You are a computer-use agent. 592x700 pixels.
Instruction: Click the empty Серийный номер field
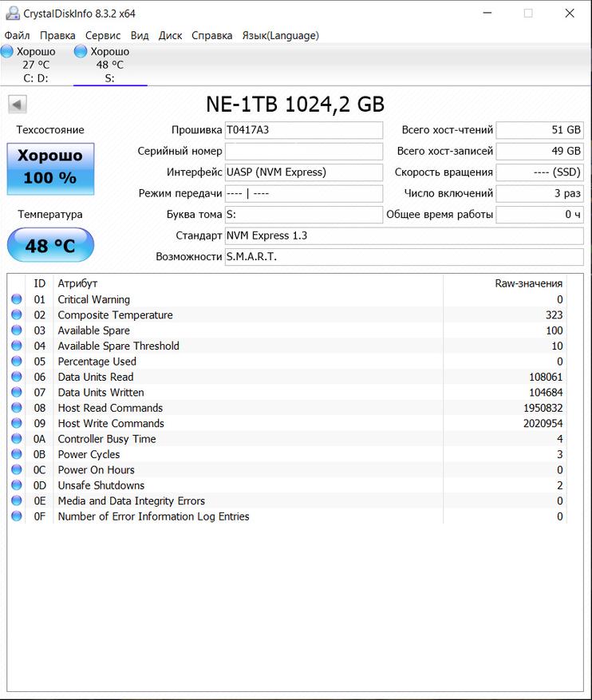point(304,151)
